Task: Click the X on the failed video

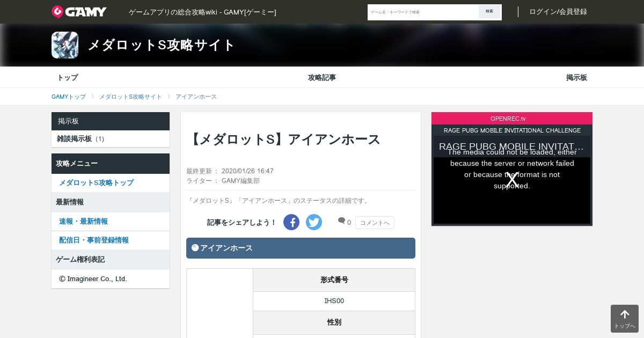Action: click(512, 180)
